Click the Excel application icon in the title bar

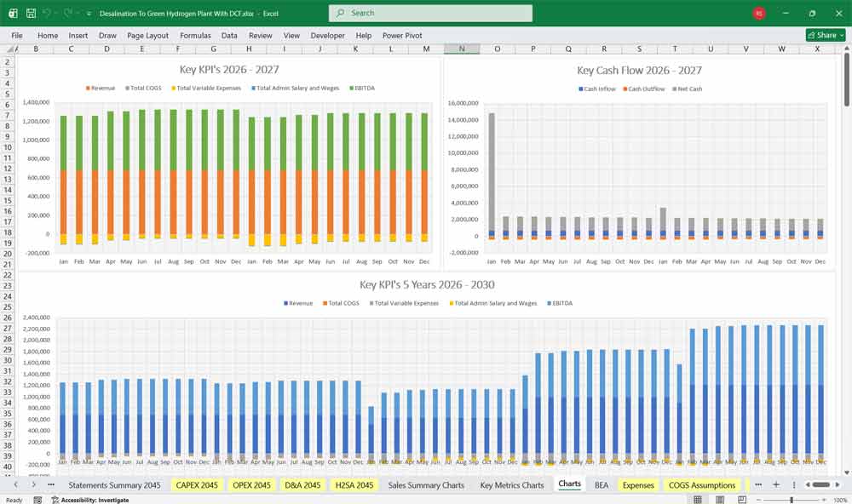tap(13, 13)
